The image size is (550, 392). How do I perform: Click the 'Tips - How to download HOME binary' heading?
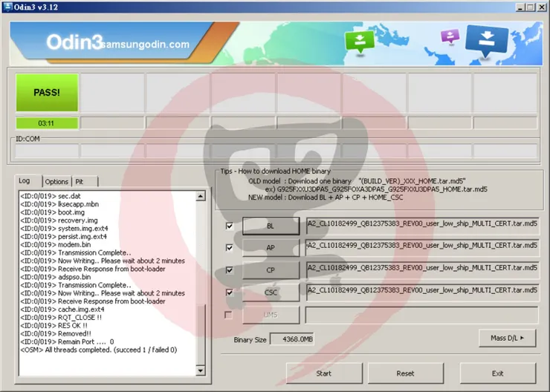[275, 171]
